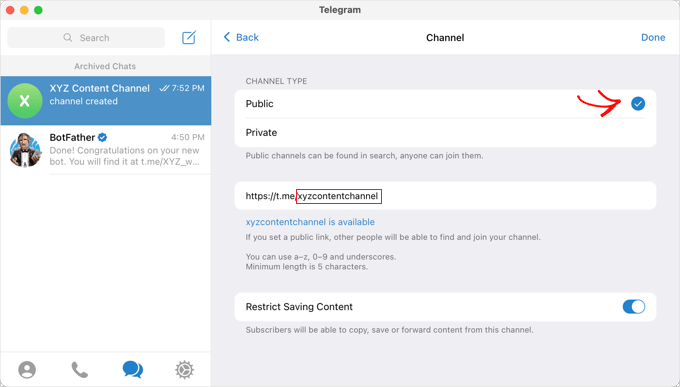Image resolution: width=680 pixels, height=387 pixels.
Task: Click the 'channel created' message preview
Action: tap(83, 102)
